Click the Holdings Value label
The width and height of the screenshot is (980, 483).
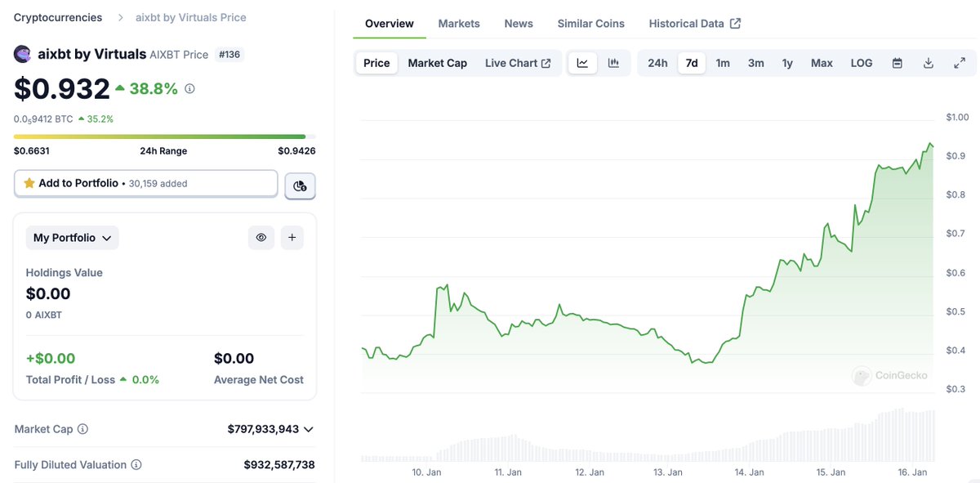65,273
